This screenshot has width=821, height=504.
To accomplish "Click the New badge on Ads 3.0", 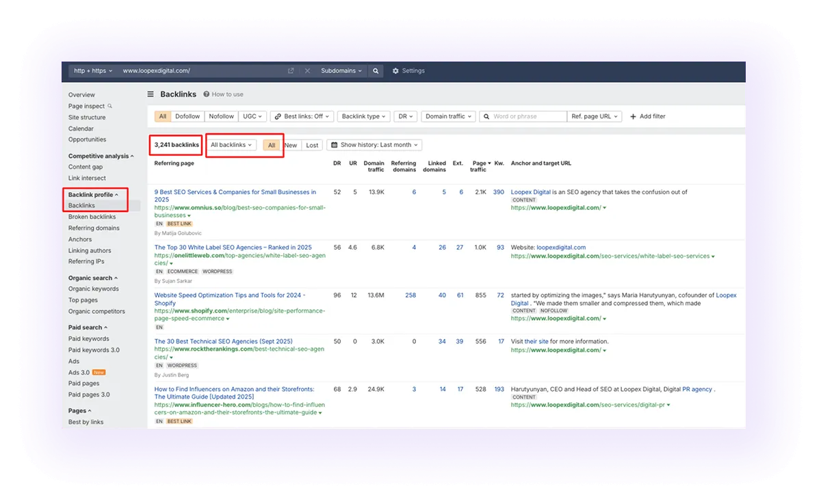I will 98,372.
